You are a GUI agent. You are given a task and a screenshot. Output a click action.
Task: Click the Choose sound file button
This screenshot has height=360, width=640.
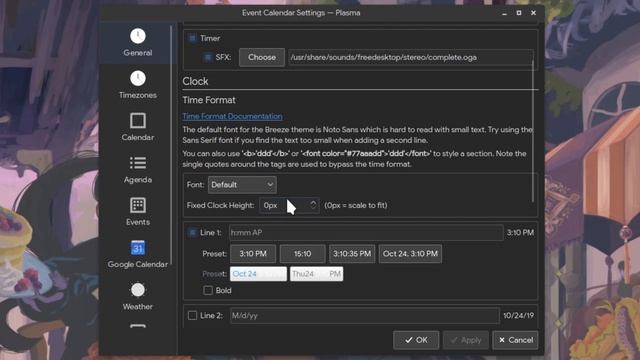tap(262, 58)
